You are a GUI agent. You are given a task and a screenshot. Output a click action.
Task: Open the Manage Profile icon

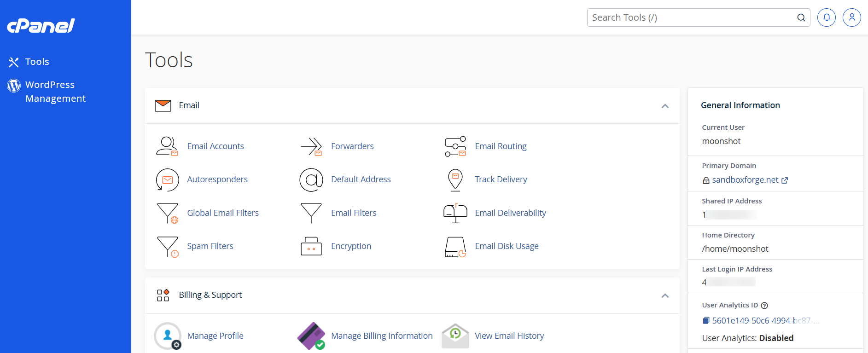pos(167,336)
